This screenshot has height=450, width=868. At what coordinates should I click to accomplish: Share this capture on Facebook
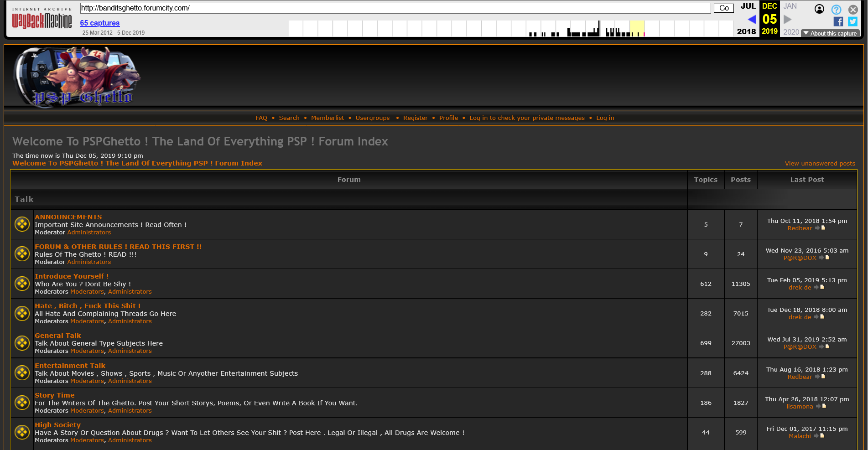point(838,21)
